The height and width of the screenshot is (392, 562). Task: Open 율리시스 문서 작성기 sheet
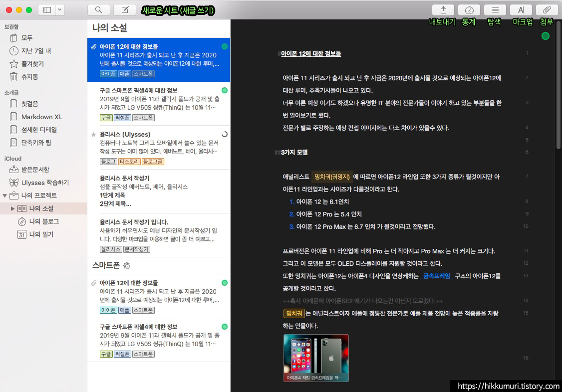(159, 192)
